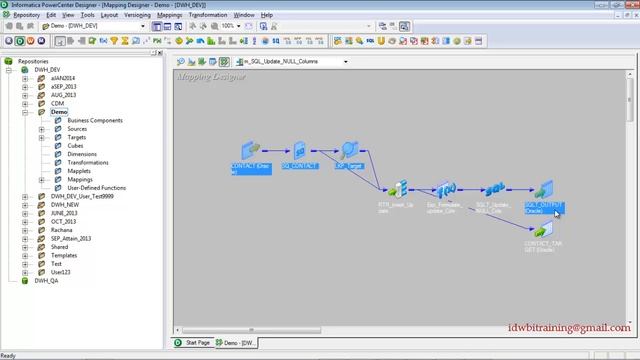
Task: Select the User-Defined Functions tree item
Action: coord(96,188)
